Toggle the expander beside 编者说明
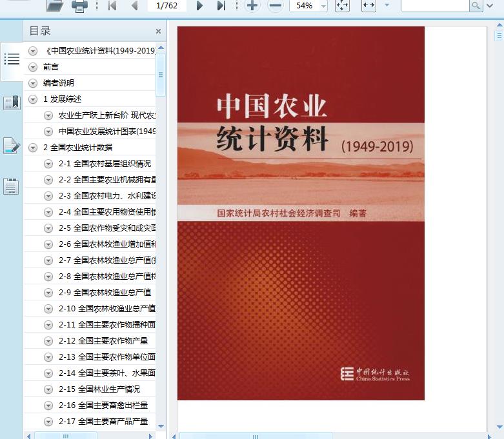 (33, 83)
